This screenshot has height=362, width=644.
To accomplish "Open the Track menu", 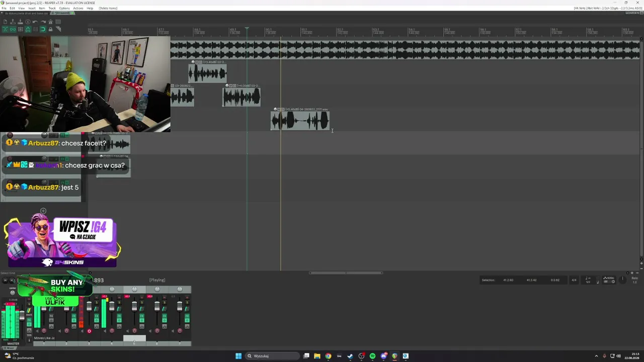I will (52, 8).
